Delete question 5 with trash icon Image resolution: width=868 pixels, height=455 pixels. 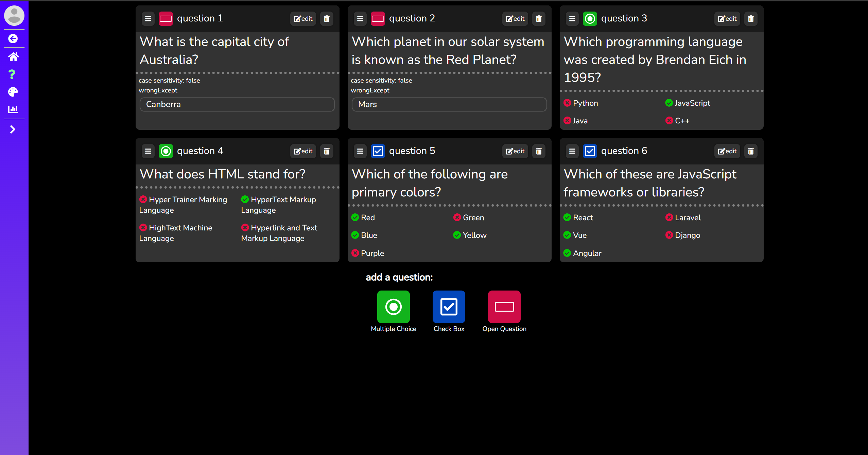[x=539, y=151]
